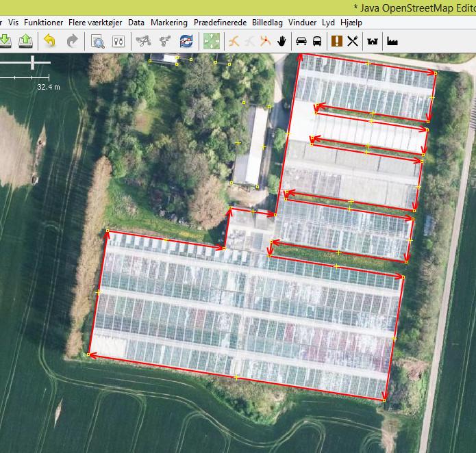476x453 pixels.
Task: Select the large greenhouse's top-left corner node
Action: coord(108,231)
